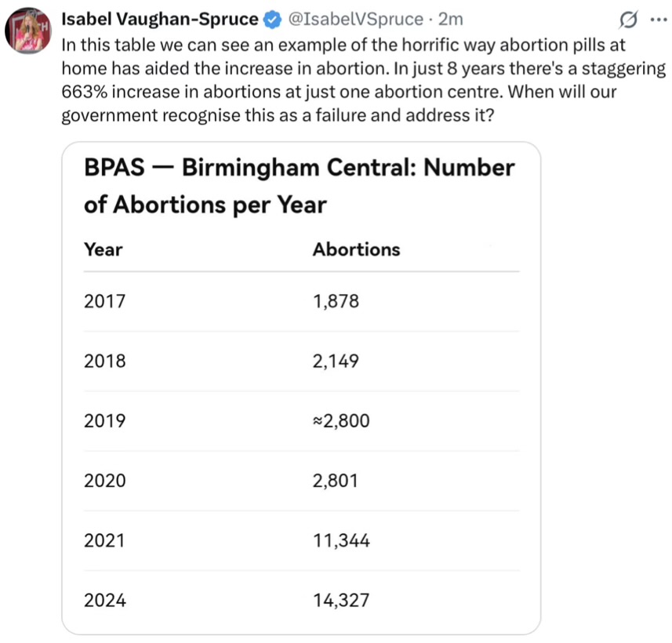
Task: Click the 2,149 abortions value
Action: [336, 361]
